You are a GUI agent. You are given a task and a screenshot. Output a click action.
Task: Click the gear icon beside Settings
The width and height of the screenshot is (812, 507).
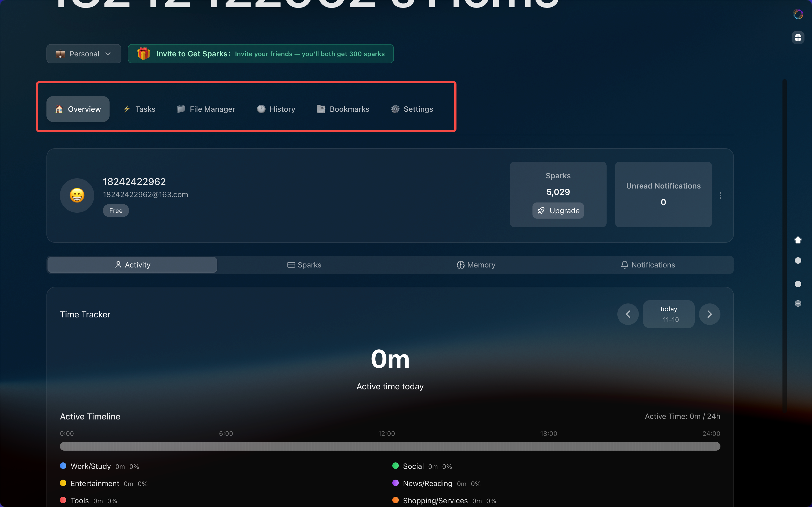[x=395, y=109]
